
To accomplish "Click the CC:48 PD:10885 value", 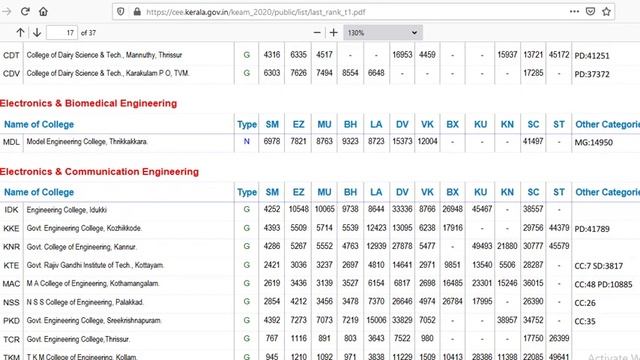I will coord(603,284).
